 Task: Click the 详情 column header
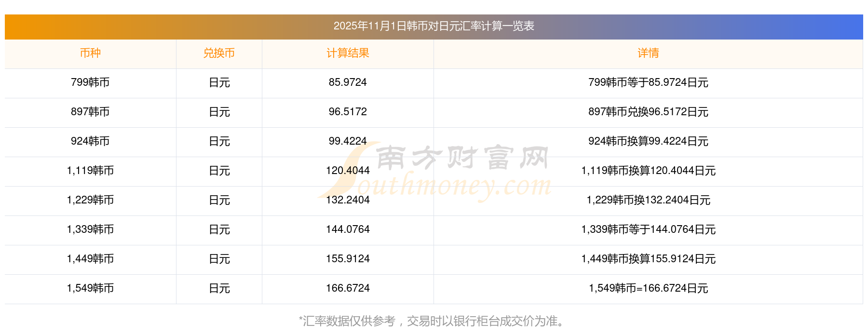coord(648,54)
